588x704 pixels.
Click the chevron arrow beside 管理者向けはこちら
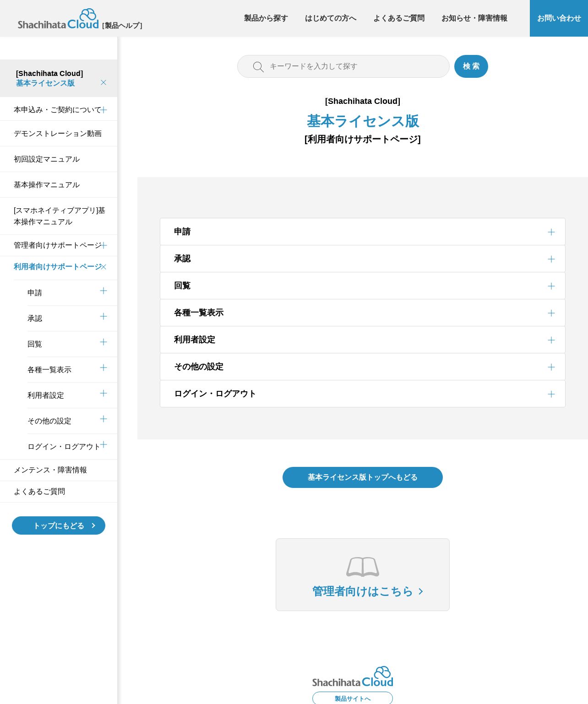(x=421, y=591)
